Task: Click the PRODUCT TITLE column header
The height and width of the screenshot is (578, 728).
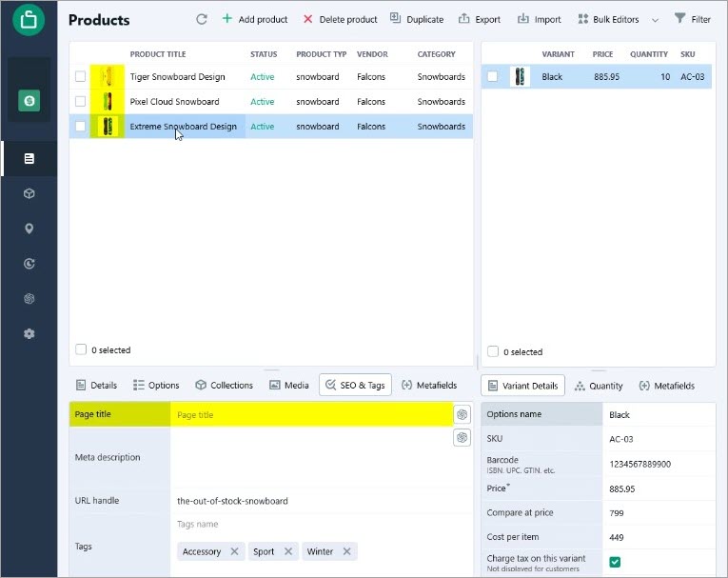Action: click(x=158, y=54)
